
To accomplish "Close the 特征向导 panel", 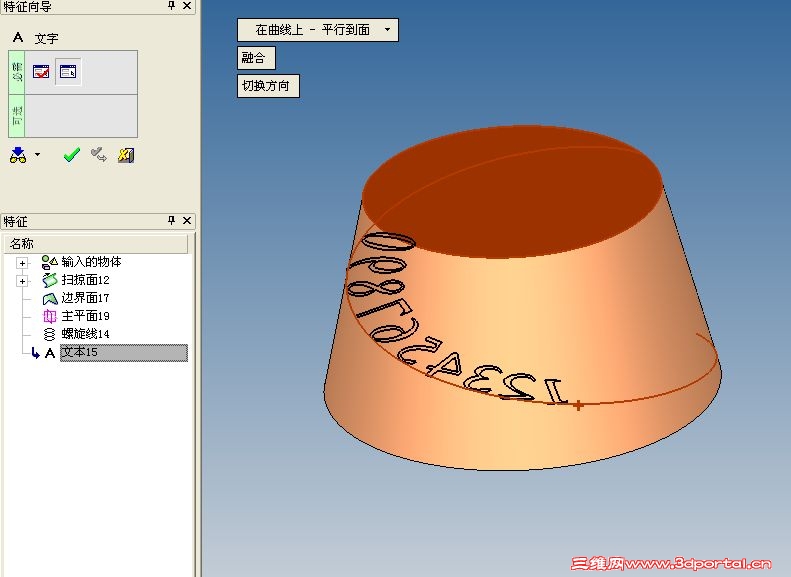I will [x=187, y=6].
